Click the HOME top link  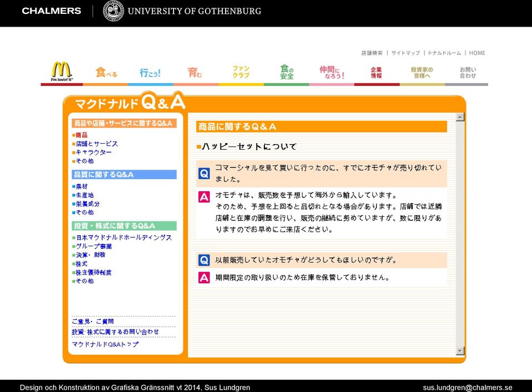coord(477,53)
